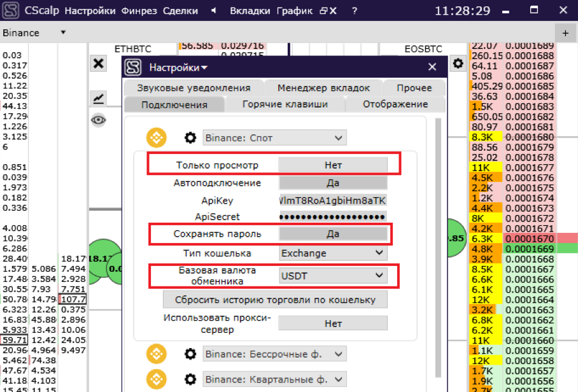The height and width of the screenshot is (392, 578).
Task: Expand Binance: Бессрочные ф. dropdown
Action: pyautogui.click(x=274, y=354)
